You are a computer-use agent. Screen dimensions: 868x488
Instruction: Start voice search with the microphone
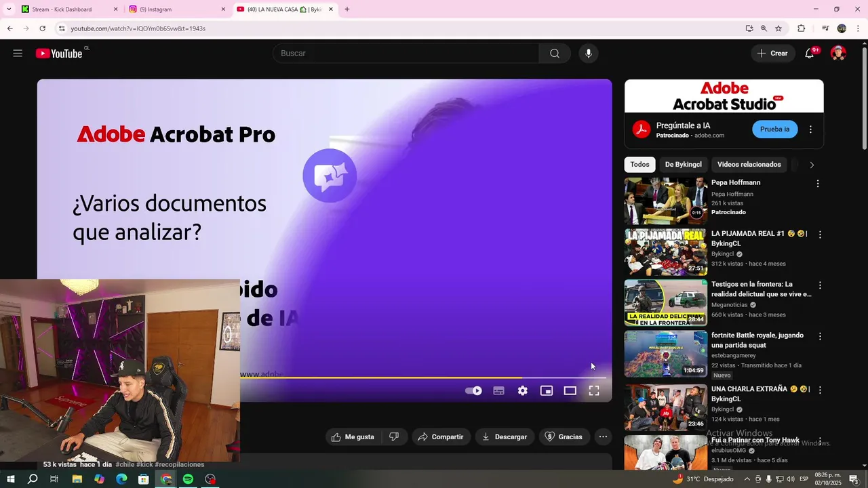pyautogui.click(x=588, y=54)
